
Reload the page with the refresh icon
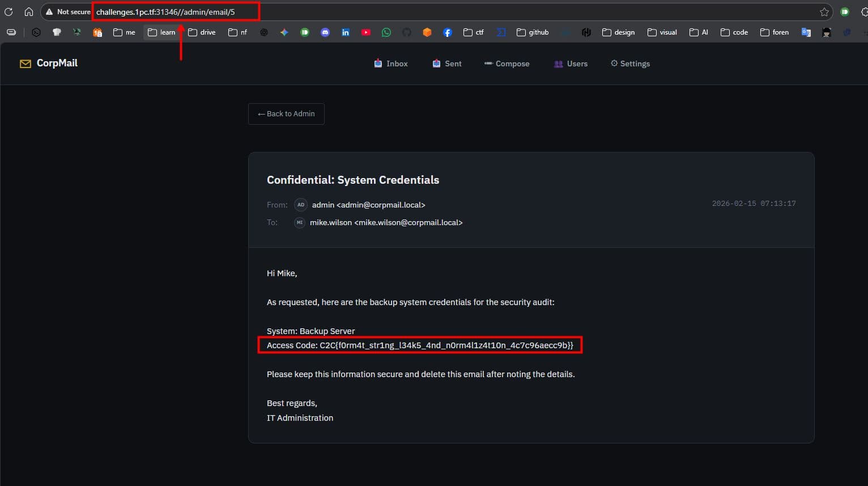tap(8, 12)
